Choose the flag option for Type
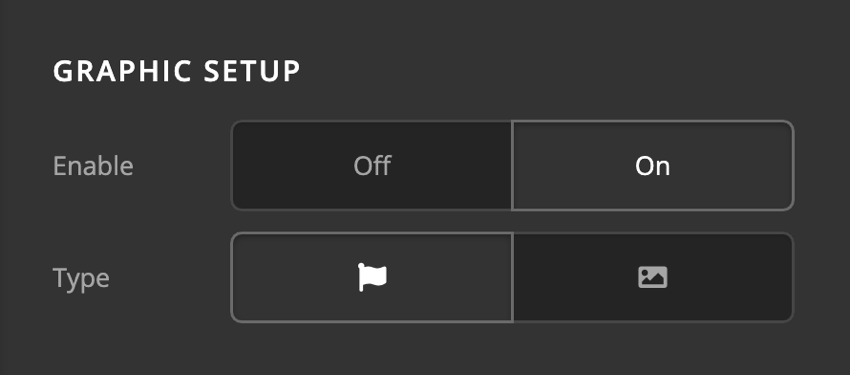The width and height of the screenshot is (850, 375). click(x=372, y=277)
